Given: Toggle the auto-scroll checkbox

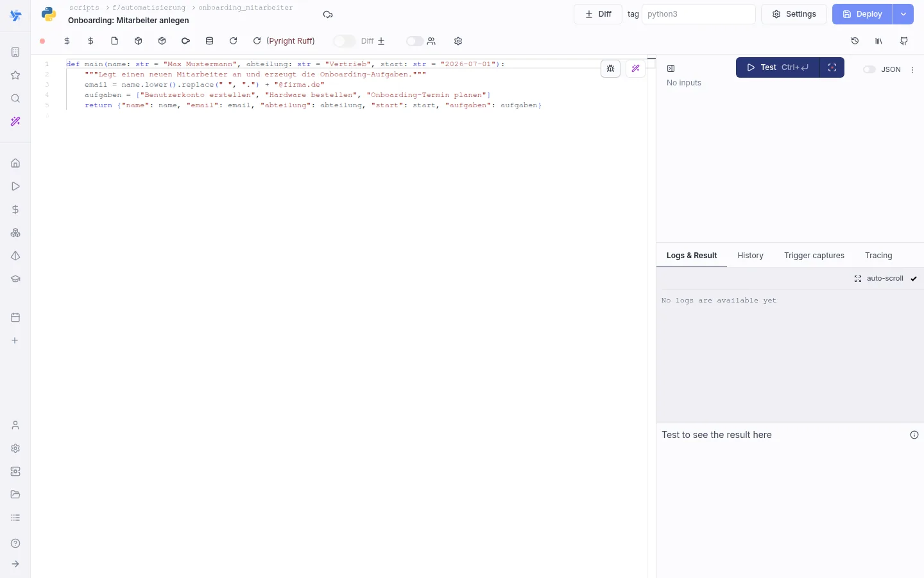Looking at the screenshot, I should coord(914,279).
